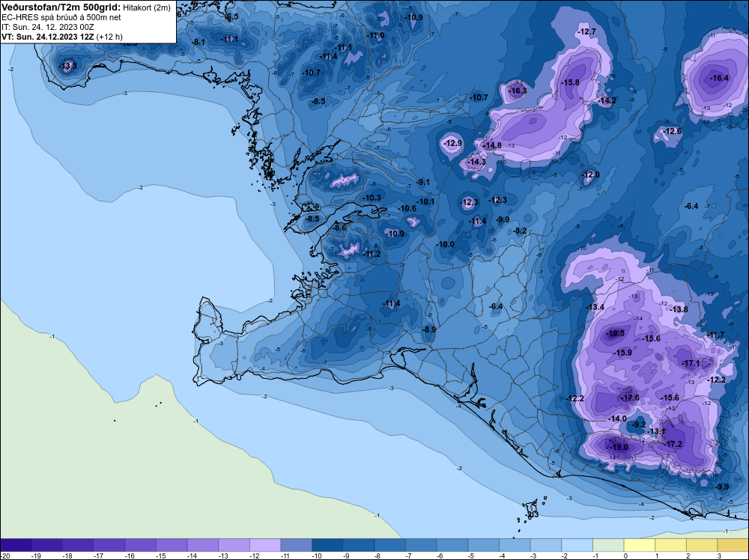Image resolution: width=749 pixels, height=560 pixels.
Task: Click the -13.8 temperature label
Action: (x=679, y=309)
